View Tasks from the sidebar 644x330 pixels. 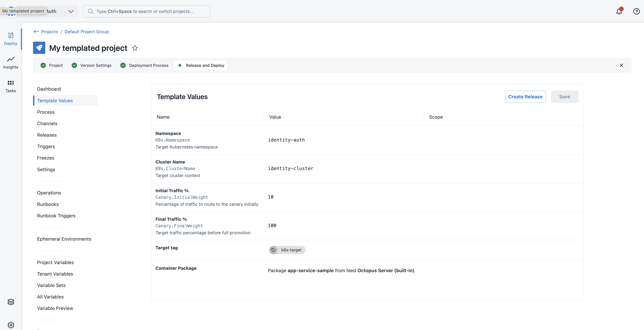pos(11,86)
